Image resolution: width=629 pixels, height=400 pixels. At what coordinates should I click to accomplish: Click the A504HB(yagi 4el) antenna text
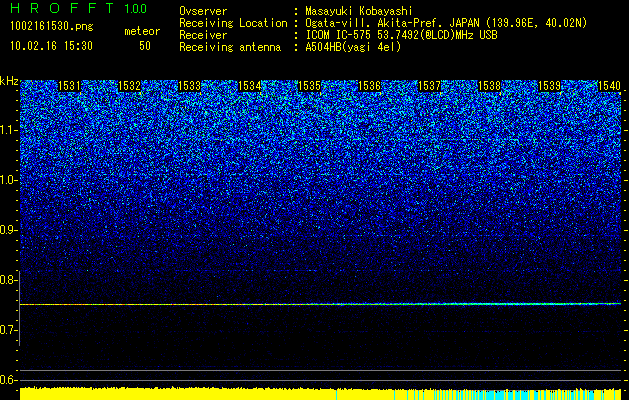click(353, 47)
